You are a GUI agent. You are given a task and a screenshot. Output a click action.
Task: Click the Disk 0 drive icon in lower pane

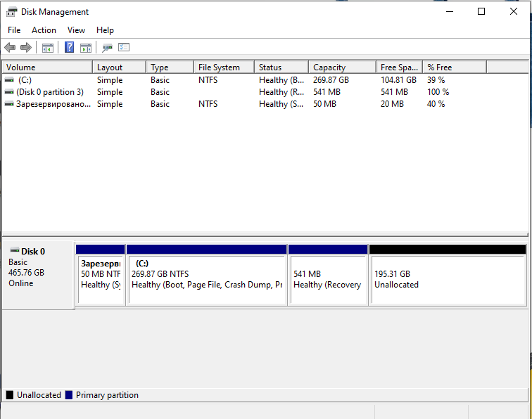[x=15, y=250]
